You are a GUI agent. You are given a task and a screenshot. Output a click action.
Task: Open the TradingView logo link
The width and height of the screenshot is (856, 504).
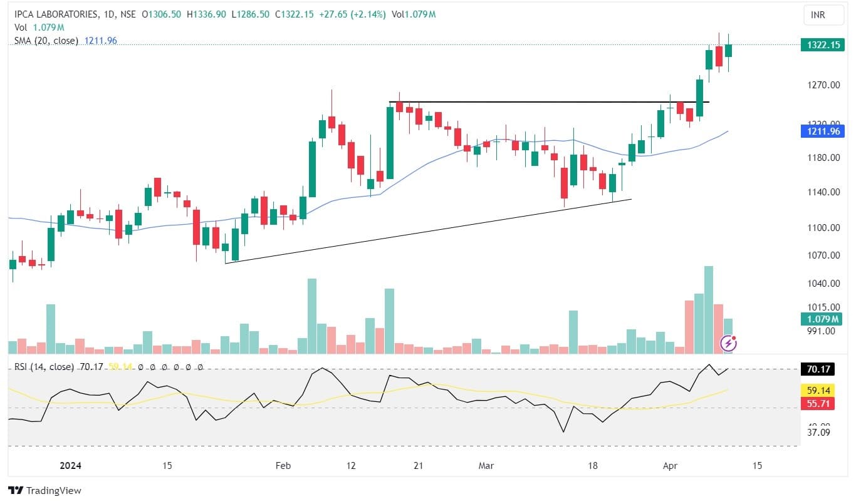tap(44, 491)
